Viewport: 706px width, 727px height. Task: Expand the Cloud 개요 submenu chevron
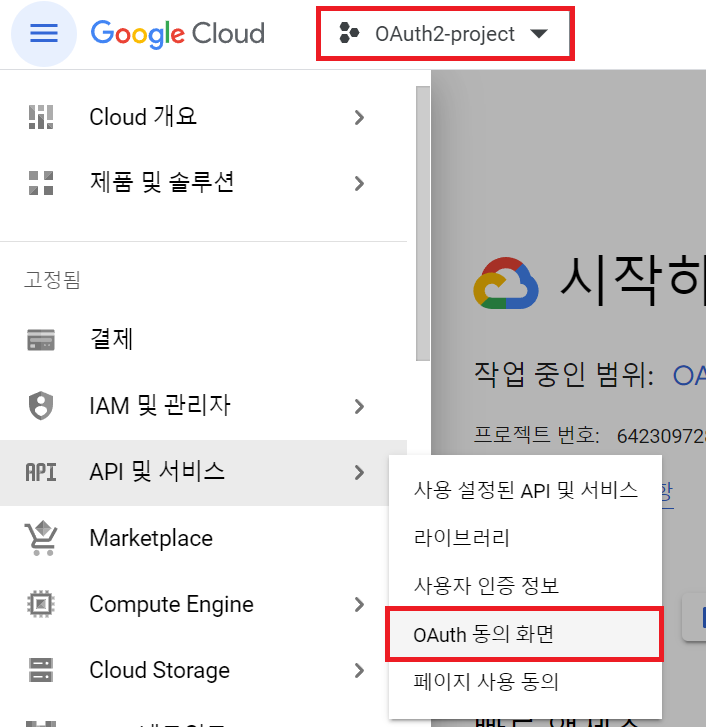[359, 117]
